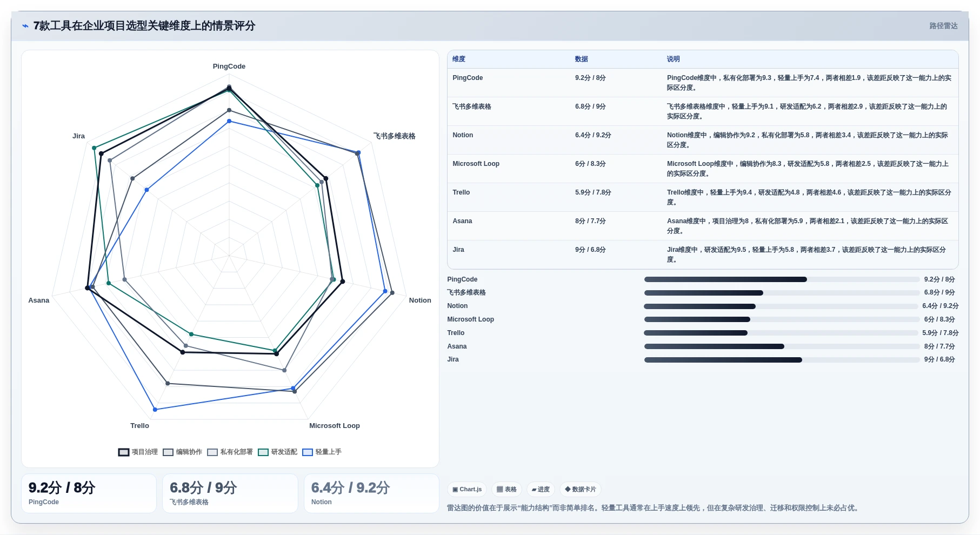Click the Asana radar axis label
980x535 pixels.
pyautogui.click(x=39, y=300)
